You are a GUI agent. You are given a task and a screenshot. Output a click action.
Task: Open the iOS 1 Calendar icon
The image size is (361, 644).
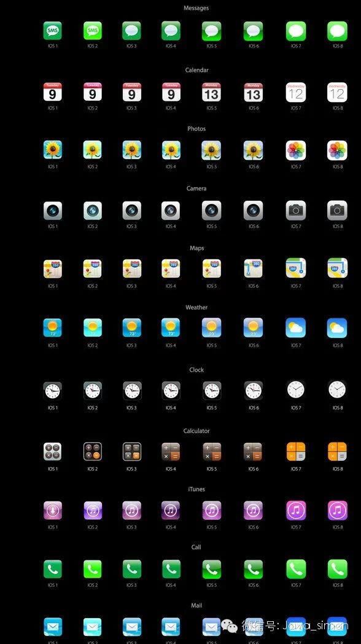[x=53, y=92]
